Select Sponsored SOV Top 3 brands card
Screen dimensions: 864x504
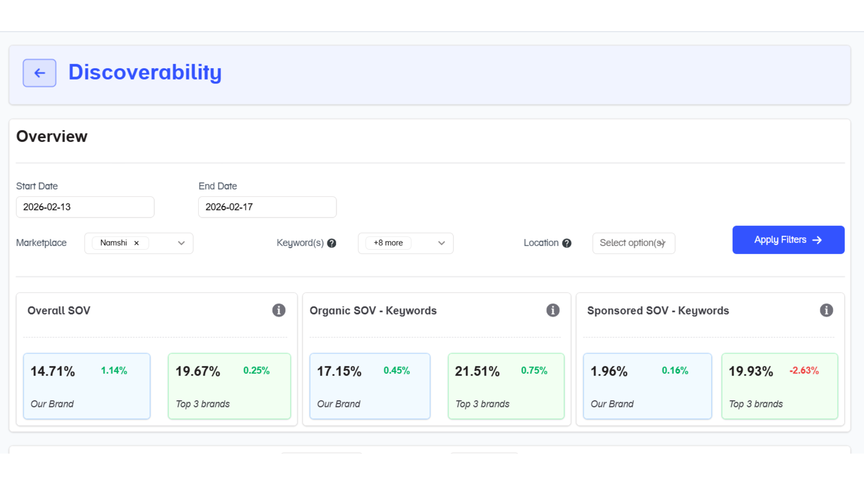(779, 386)
